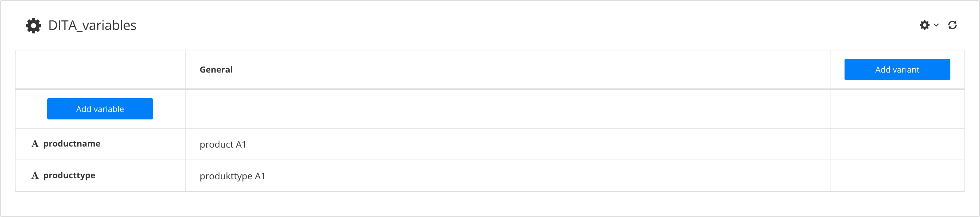Click the DITA_variables title text
This screenshot has width=980, height=217.
[x=92, y=25]
